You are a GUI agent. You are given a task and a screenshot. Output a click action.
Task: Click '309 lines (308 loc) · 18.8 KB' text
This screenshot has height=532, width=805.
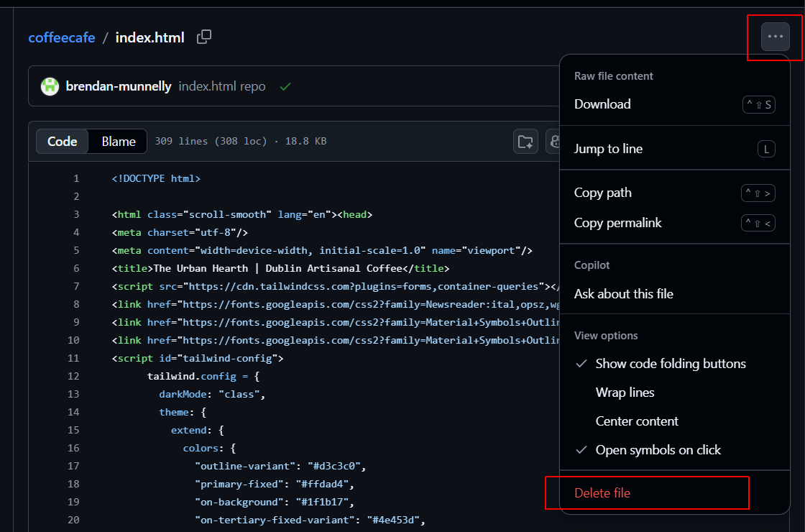coord(241,141)
